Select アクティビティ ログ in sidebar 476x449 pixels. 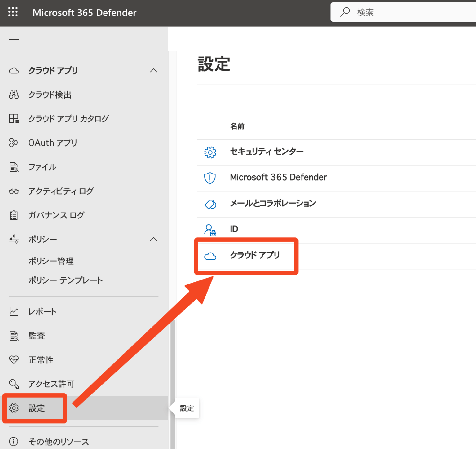coord(61,191)
